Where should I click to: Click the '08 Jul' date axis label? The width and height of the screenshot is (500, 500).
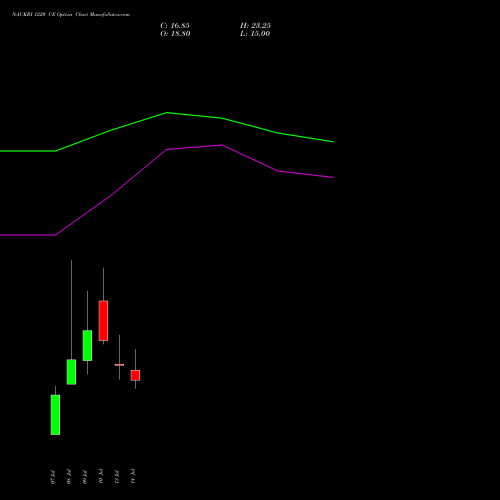click(69, 477)
